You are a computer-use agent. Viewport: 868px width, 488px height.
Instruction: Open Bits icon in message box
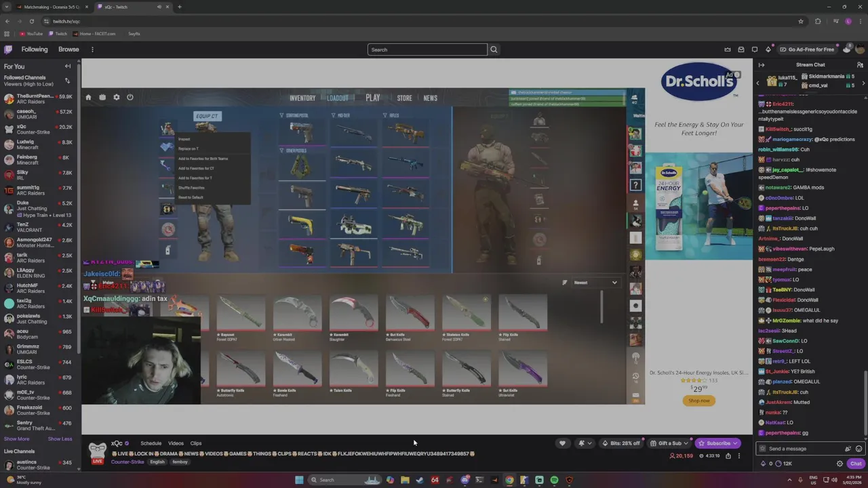(x=848, y=449)
